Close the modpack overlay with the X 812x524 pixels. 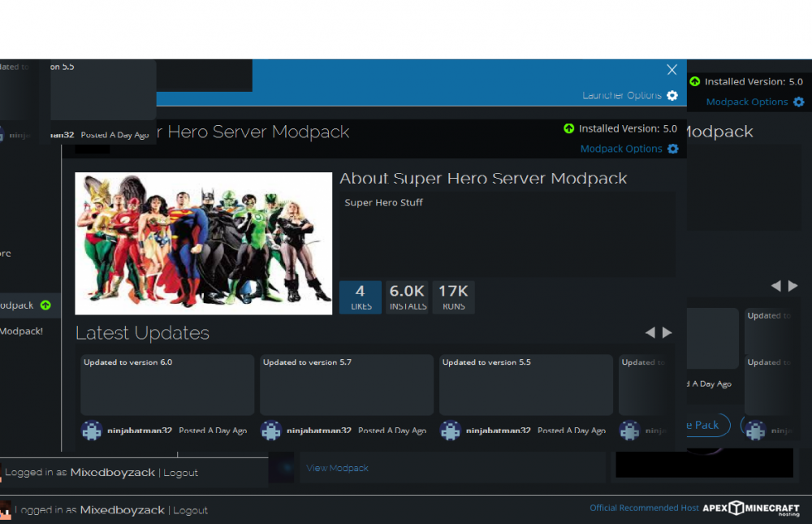pos(672,69)
